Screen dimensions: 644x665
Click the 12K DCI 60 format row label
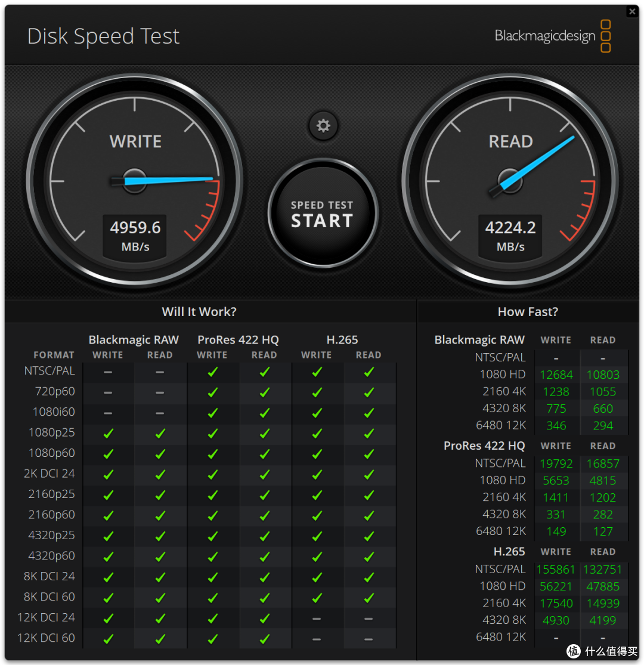click(x=46, y=638)
